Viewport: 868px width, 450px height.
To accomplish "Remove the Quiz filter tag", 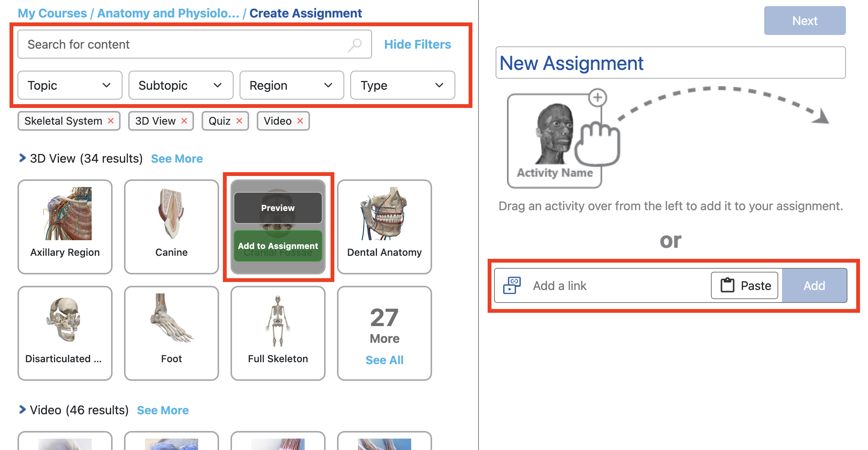I will pos(240,121).
